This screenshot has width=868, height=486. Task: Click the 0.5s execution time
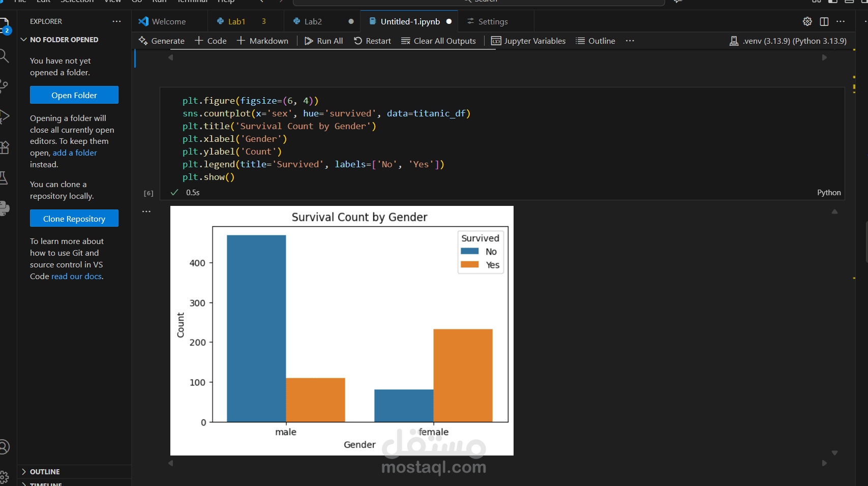pyautogui.click(x=193, y=192)
